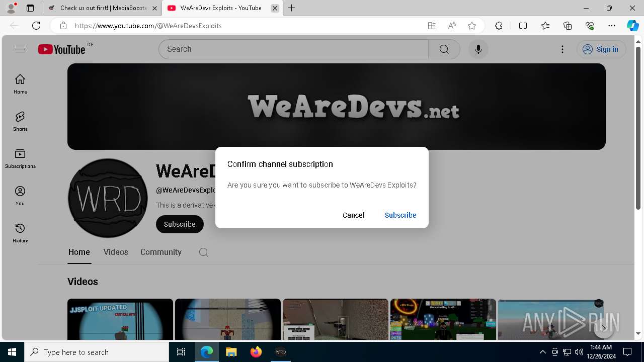
Task: Open the Favorites list icon
Action: [545, 26]
